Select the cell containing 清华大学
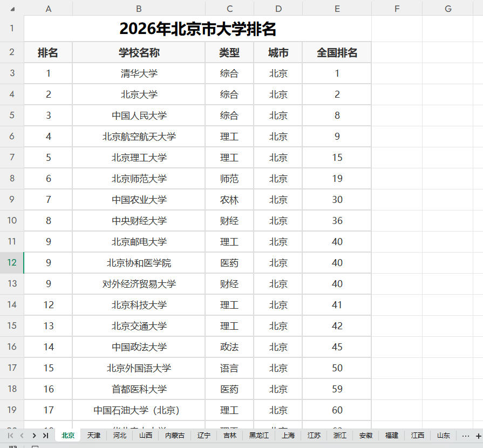Viewport: 483px width, 448px height. coord(138,73)
